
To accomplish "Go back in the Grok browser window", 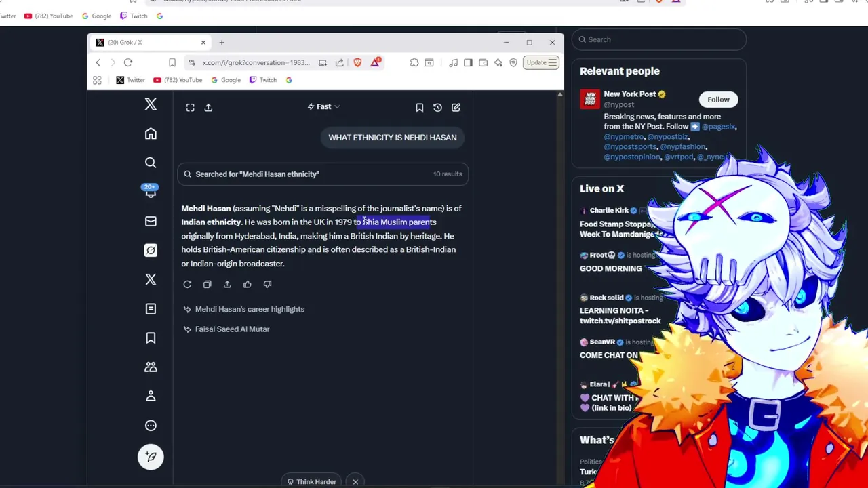I will coord(98,62).
